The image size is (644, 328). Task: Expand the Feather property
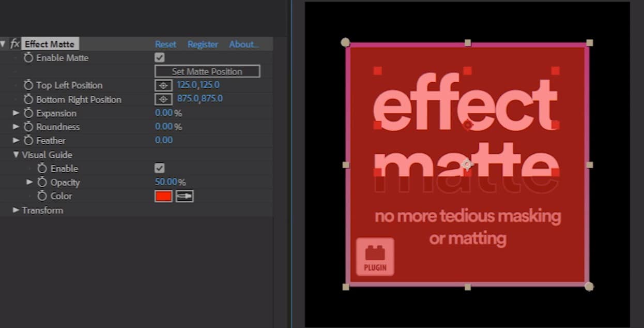pos(16,140)
